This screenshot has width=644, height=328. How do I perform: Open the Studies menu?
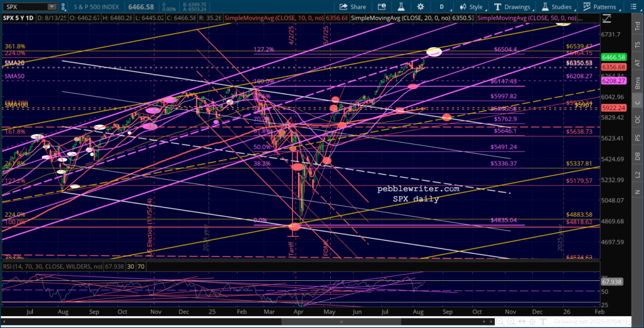click(557, 7)
